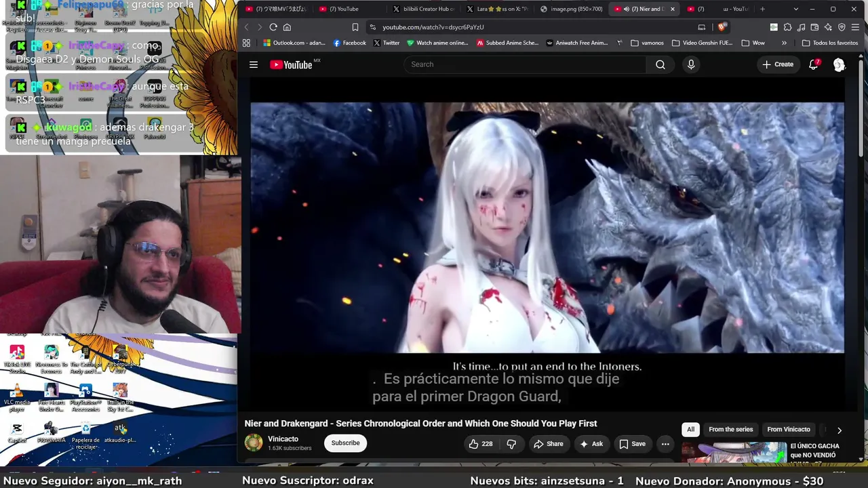Reload the page in the browser
The image size is (868, 488).
tap(273, 27)
